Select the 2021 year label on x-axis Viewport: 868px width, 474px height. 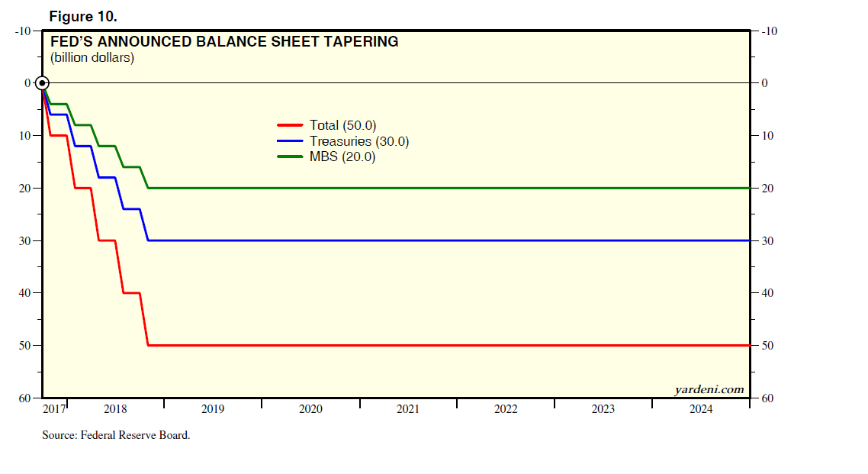pyautogui.click(x=408, y=409)
